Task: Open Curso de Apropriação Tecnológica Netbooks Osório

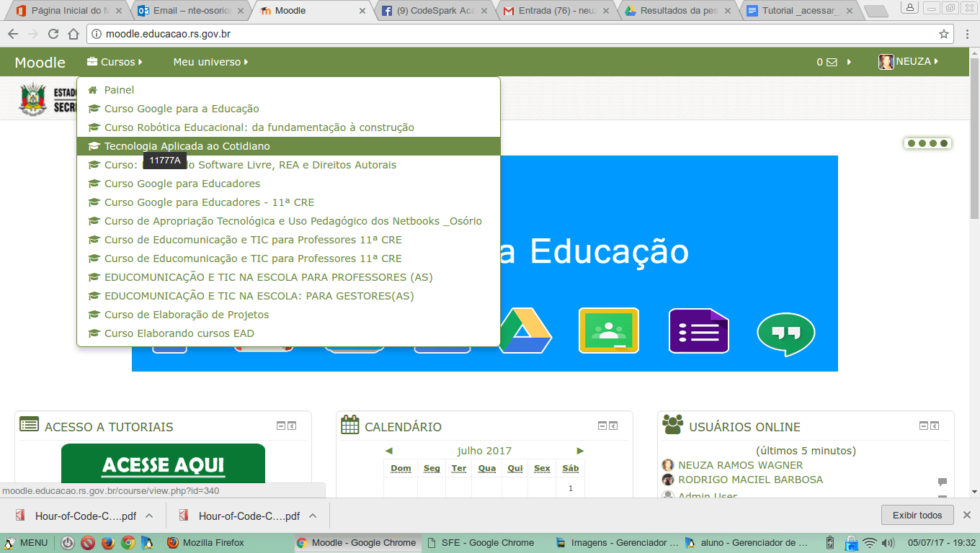Action: (288, 221)
